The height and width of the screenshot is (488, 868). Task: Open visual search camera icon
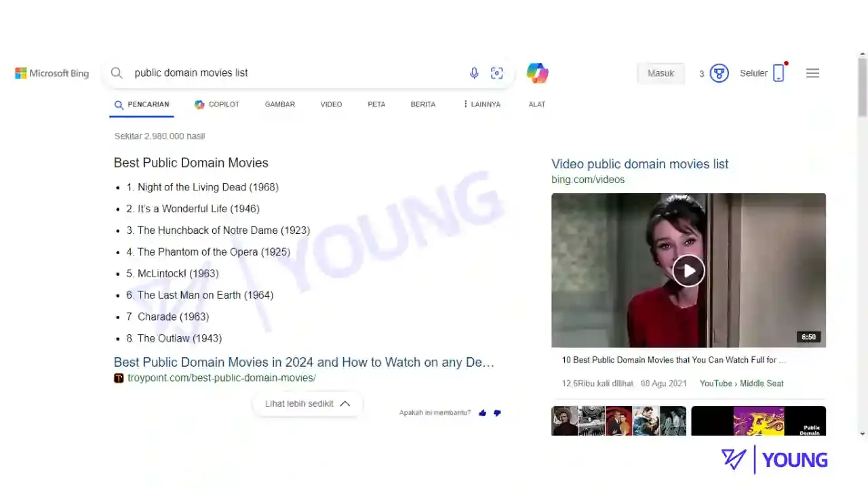497,73
